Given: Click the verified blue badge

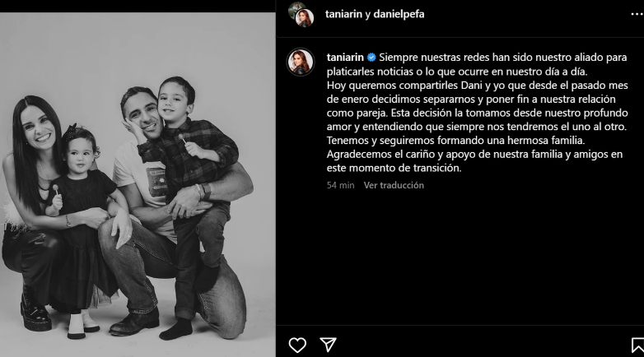Looking at the screenshot, I should 371,58.
